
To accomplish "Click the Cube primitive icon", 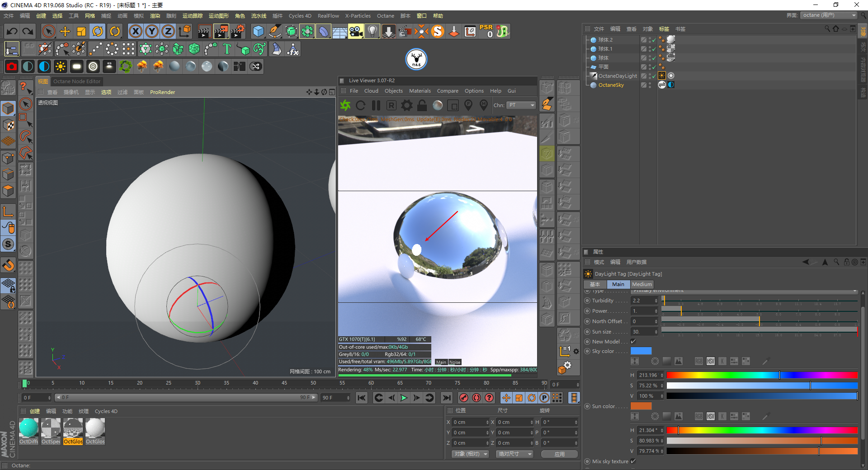I will (258, 31).
